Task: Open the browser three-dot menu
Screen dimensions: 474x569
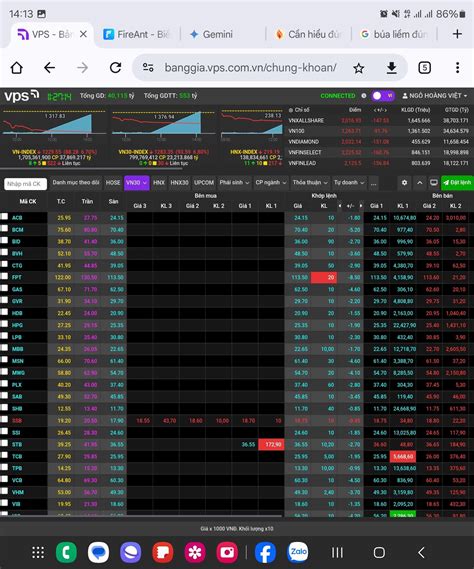Action: [x=457, y=68]
